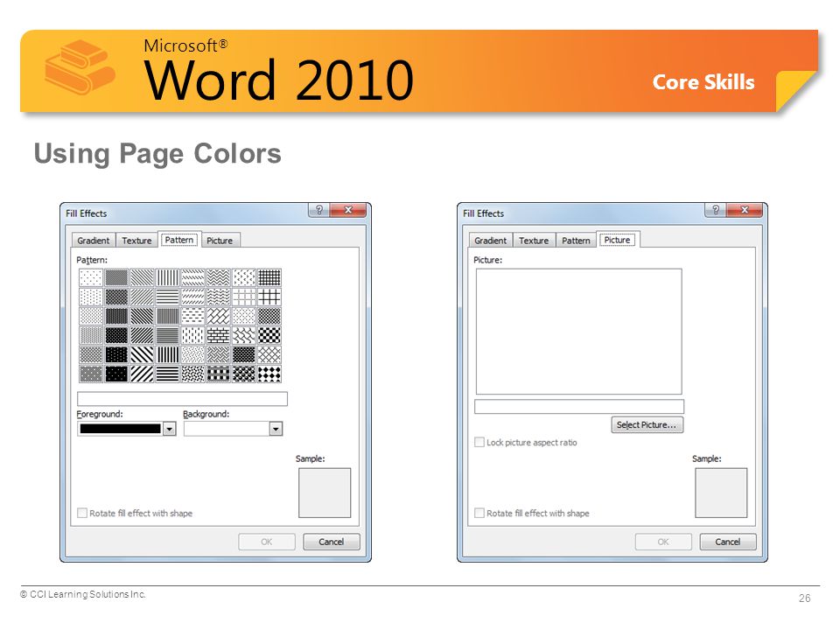Select the small checkerboard pattern swatch
This screenshot has height=630, width=840.
[x=269, y=316]
